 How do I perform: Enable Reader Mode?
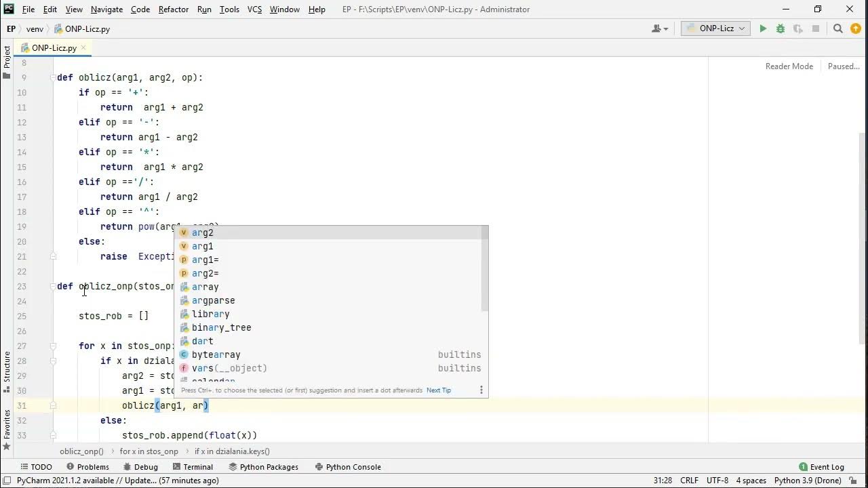tap(789, 66)
